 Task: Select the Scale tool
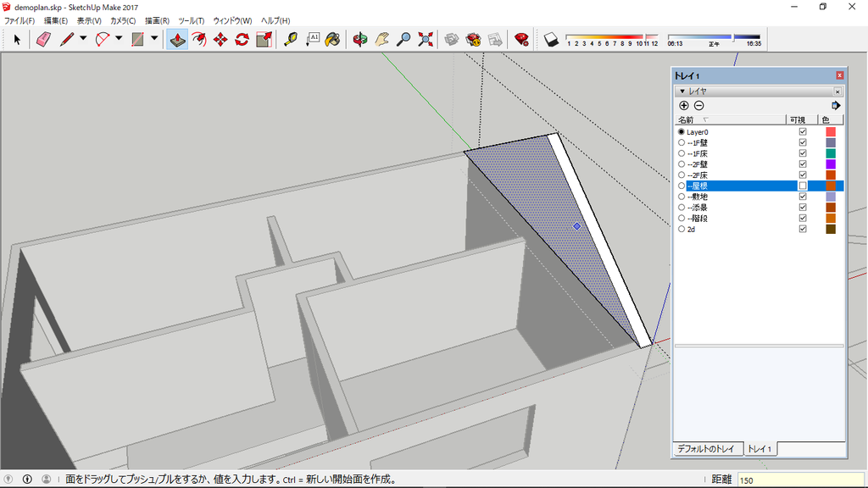coord(264,39)
